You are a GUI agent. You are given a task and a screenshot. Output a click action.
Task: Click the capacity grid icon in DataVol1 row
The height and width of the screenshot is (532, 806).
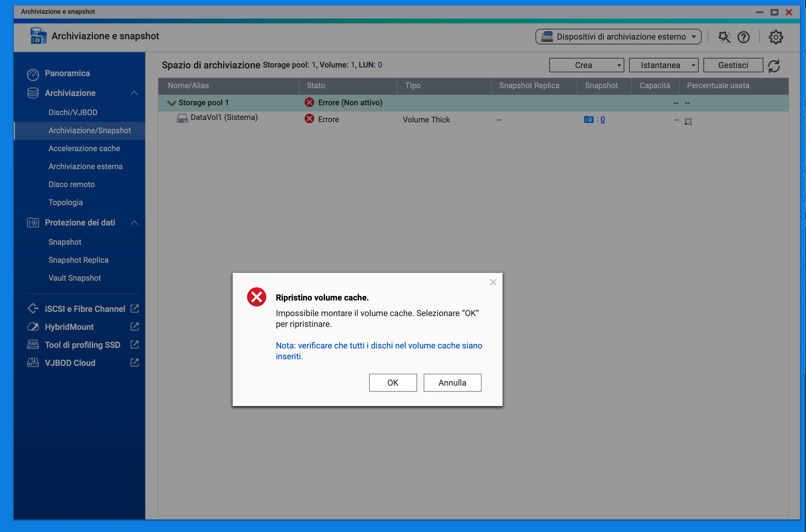[688, 121]
